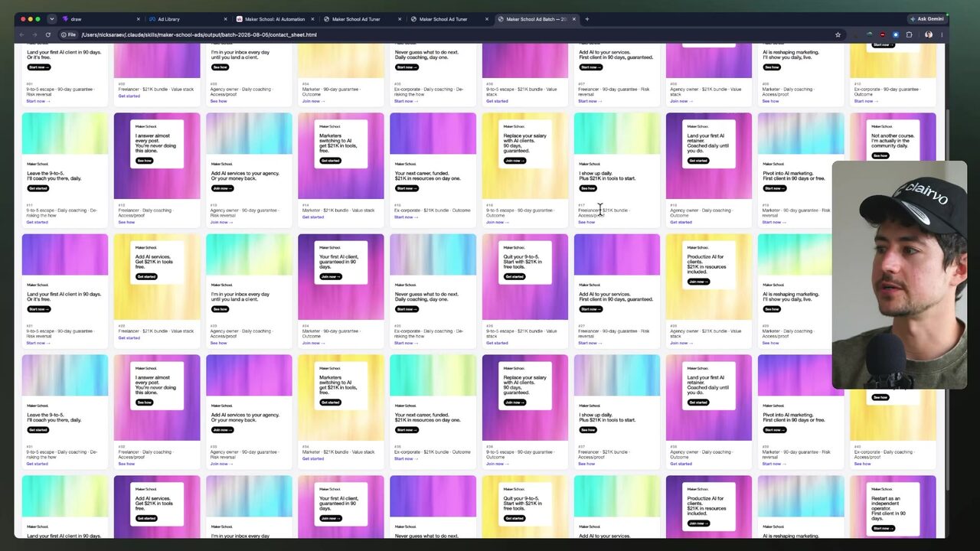
Task: Click the "Join now" link under ad #13
Action: [221, 222]
